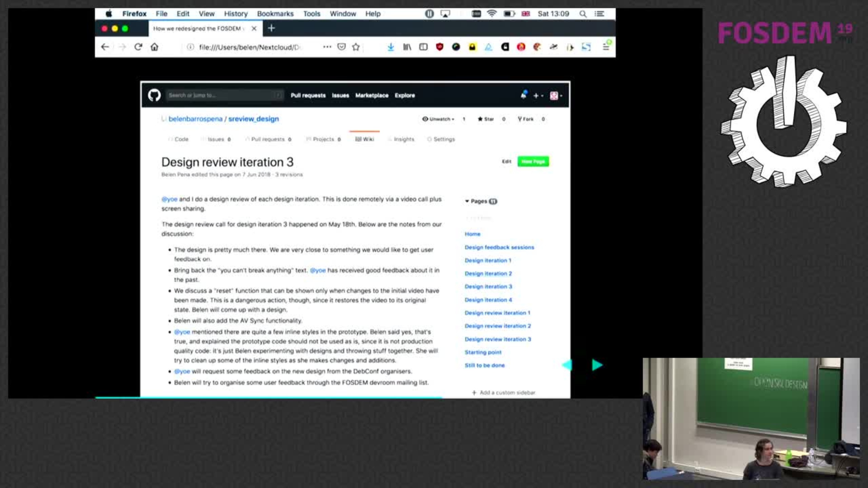Collapse the Pages list triangle

467,201
